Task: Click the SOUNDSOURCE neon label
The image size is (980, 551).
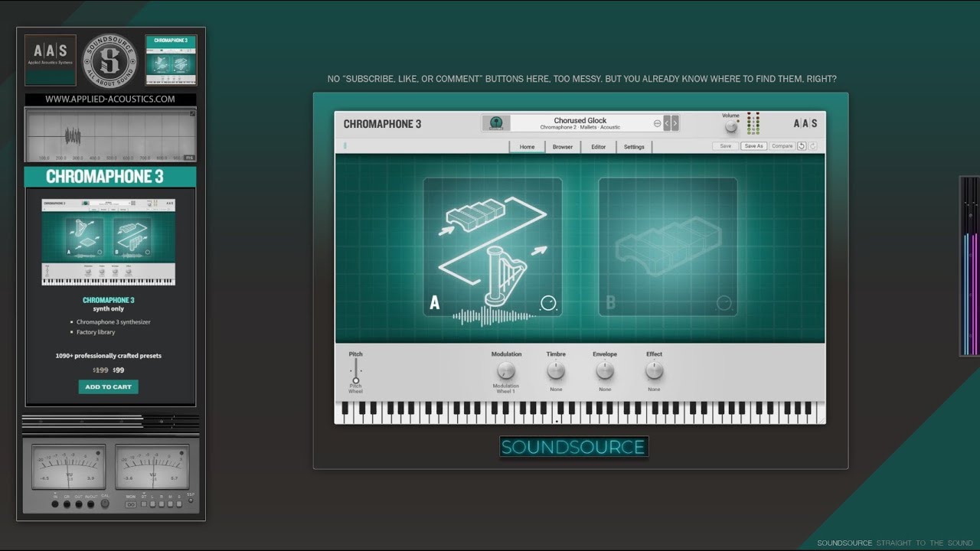Action: point(574,447)
